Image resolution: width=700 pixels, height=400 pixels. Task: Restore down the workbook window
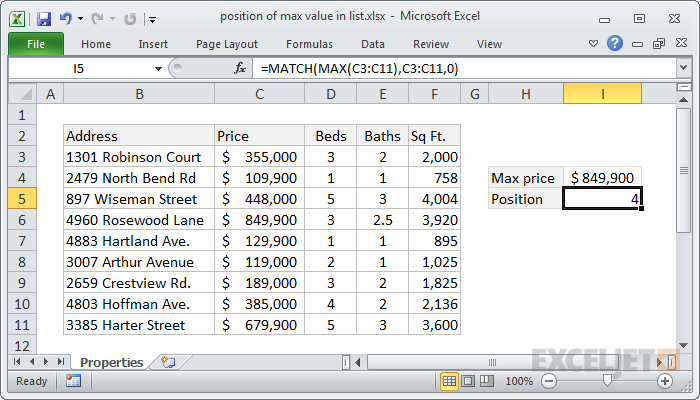pos(659,44)
